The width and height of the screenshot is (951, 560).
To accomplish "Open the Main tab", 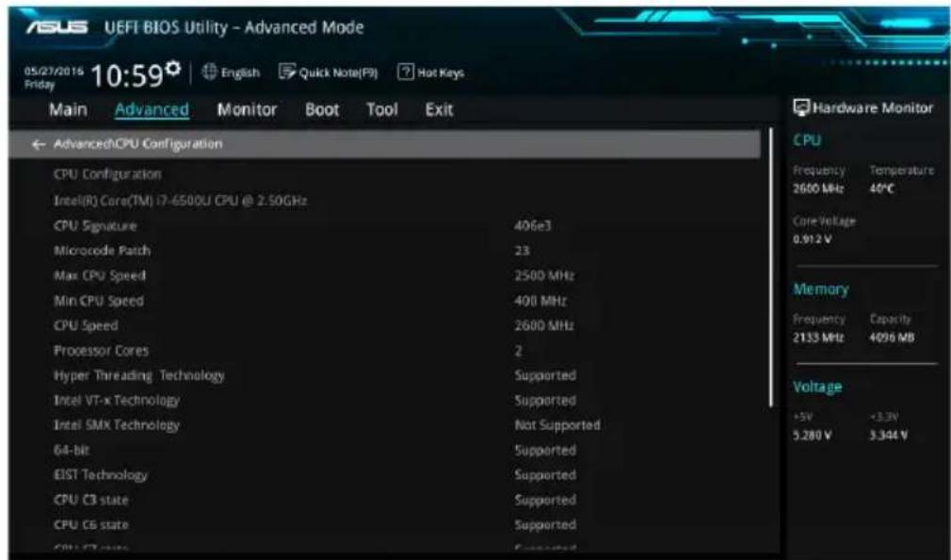I will pyautogui.click(x=68, y=110).
